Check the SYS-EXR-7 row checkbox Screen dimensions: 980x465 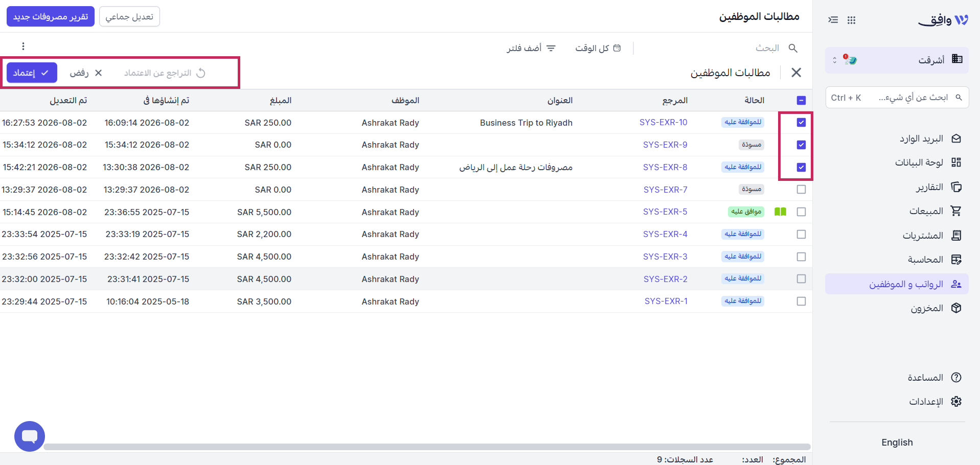801,190
